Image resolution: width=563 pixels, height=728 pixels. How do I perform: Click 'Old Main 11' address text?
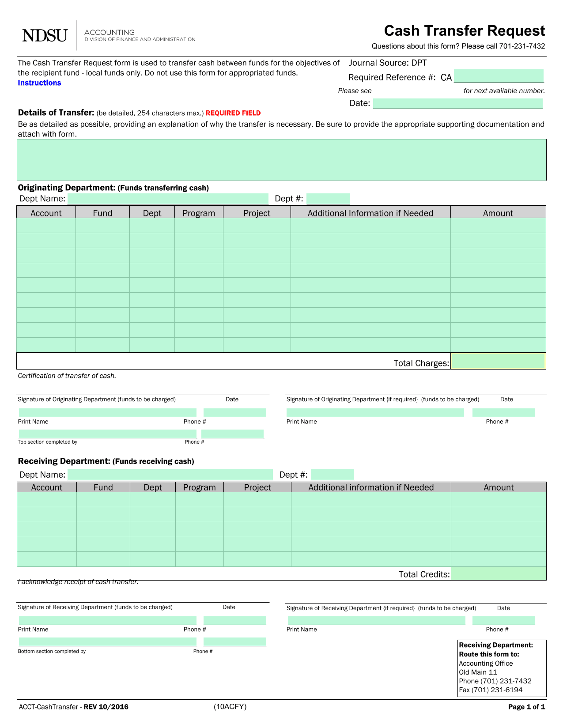coord(478,672)
